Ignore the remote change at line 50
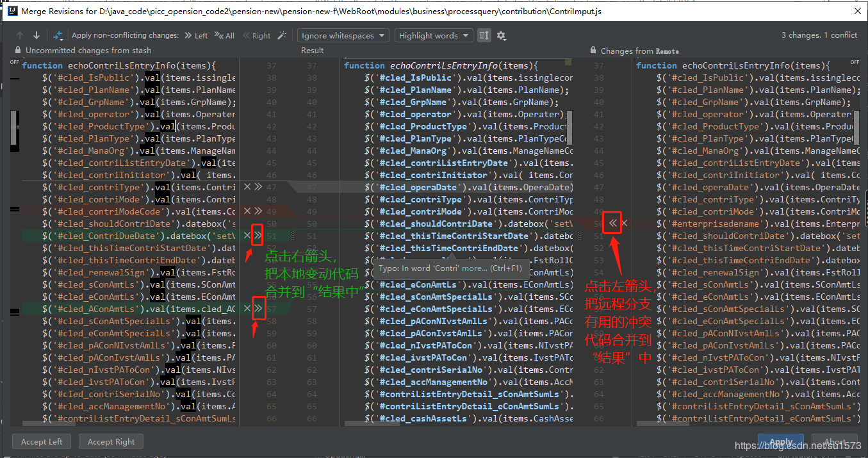 pos(625,223)
